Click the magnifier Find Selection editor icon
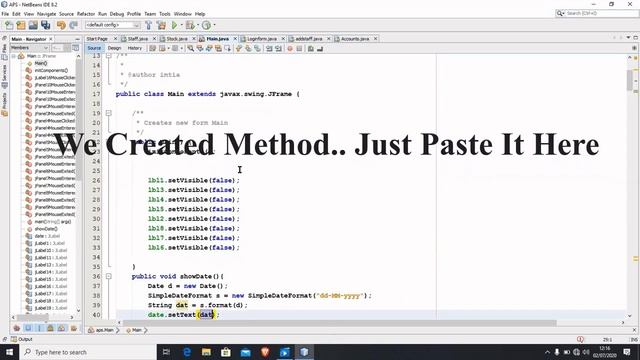The image size is (640, 360). (191, 49)
